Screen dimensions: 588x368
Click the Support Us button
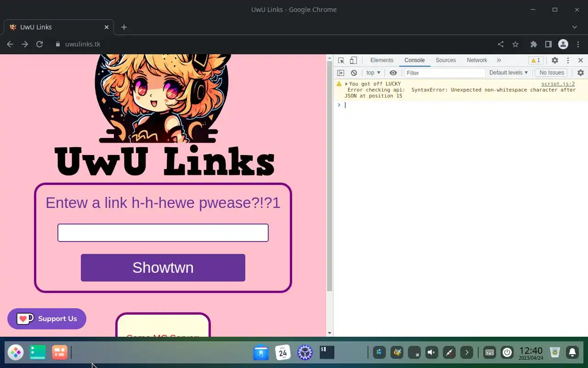pos(47,319)
